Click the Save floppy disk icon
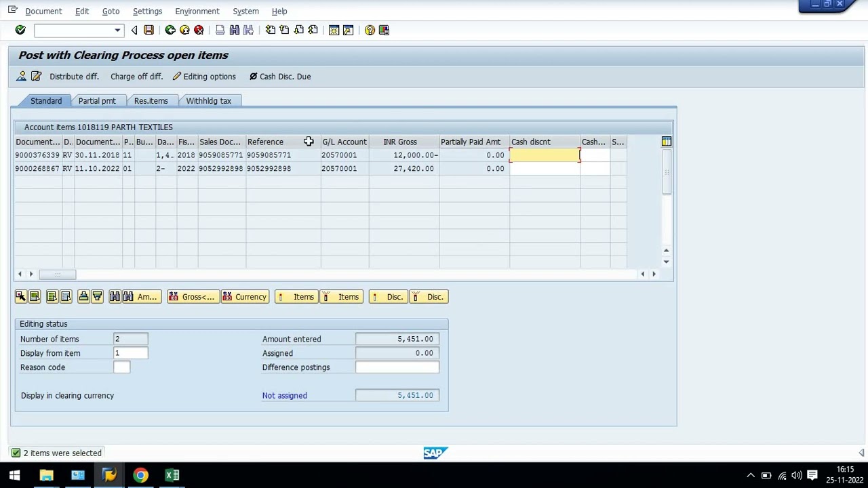868x488 pixels. 149,30
